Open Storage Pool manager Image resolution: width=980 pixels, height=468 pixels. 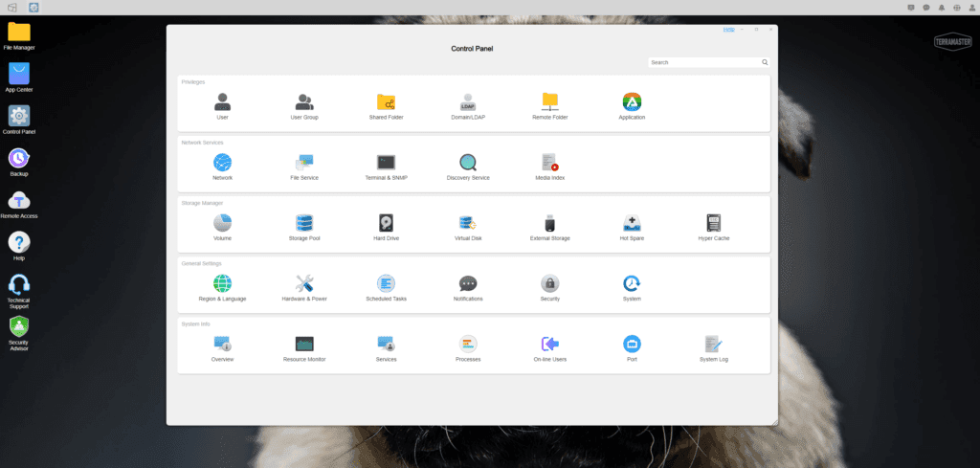coord(304,223)
